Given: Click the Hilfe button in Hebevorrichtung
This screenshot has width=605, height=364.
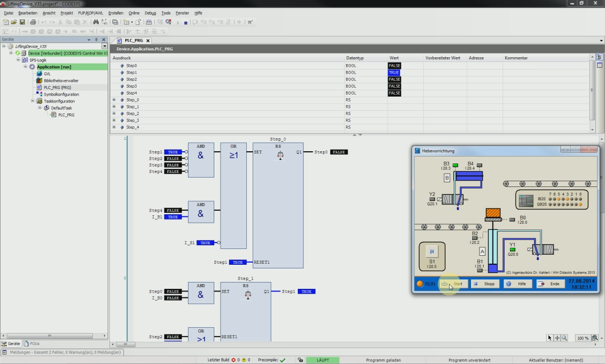Looking at the screenshot, I should (x=518, y=284).
